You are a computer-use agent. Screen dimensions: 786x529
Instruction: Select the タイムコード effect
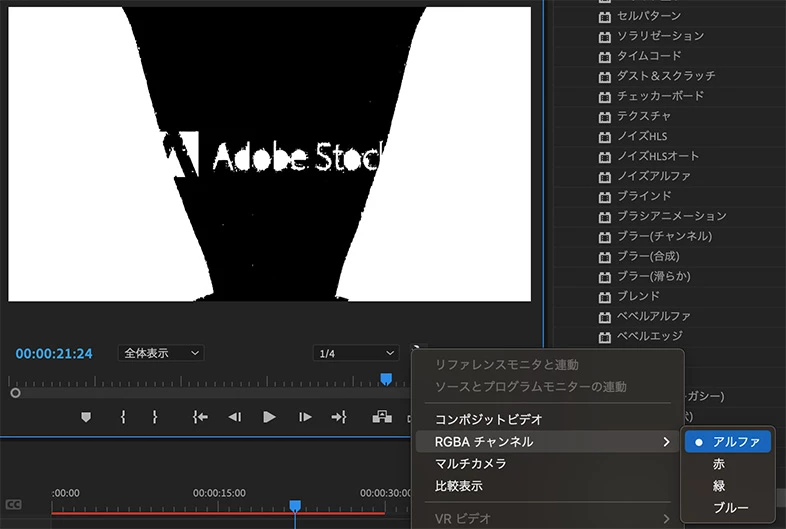649,56
